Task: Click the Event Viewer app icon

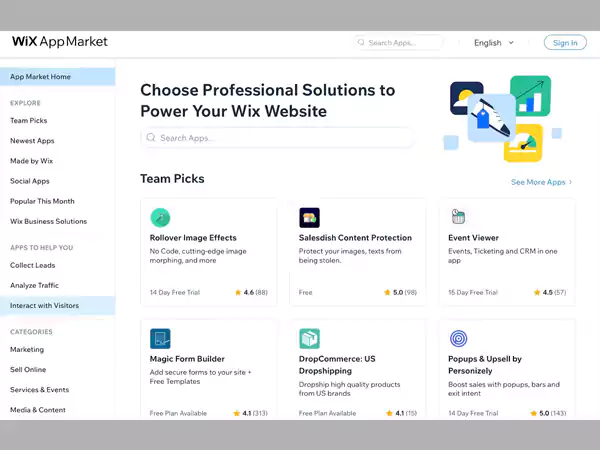Action: coord(458,217)
